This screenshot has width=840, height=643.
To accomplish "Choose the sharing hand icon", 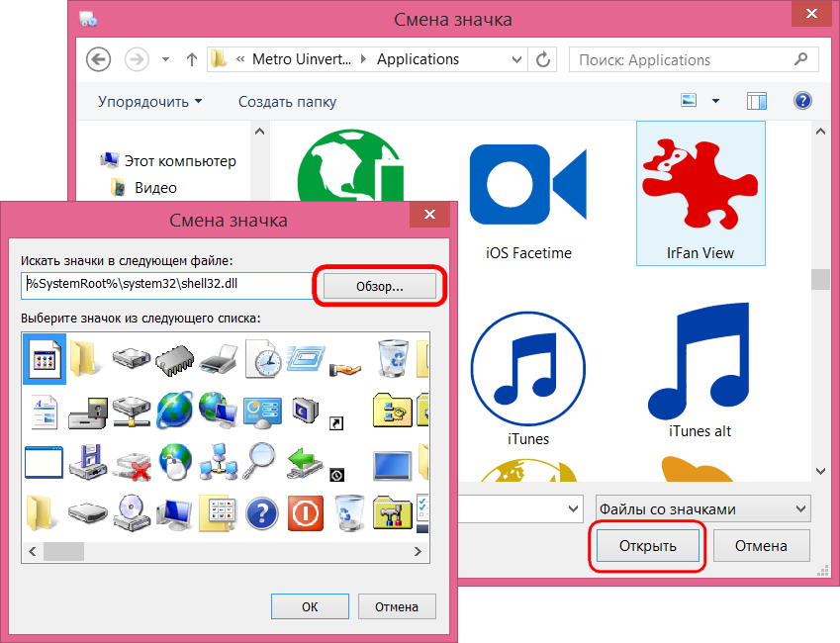I will [x=345, y=369].
